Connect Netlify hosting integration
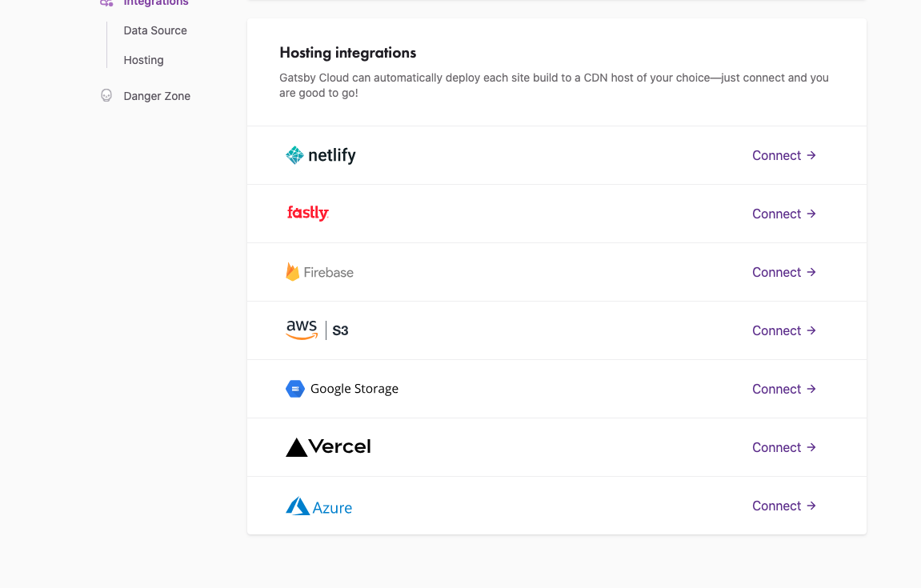The height and width of the screenshot is (588, 921). point(783,155)
